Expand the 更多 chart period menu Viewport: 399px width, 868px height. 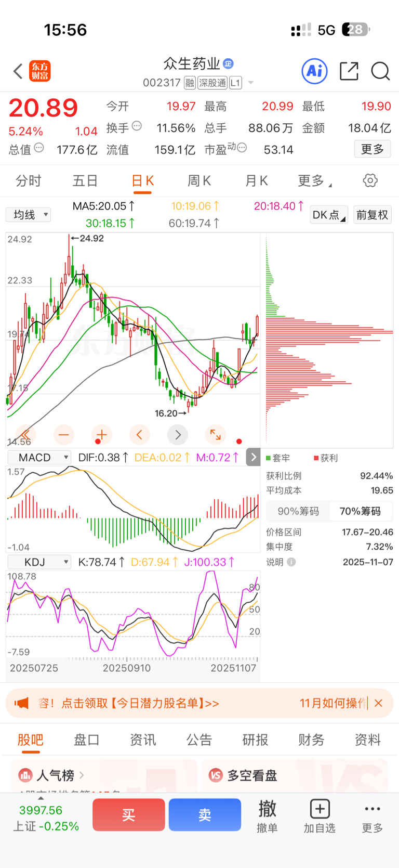point(315,180)
